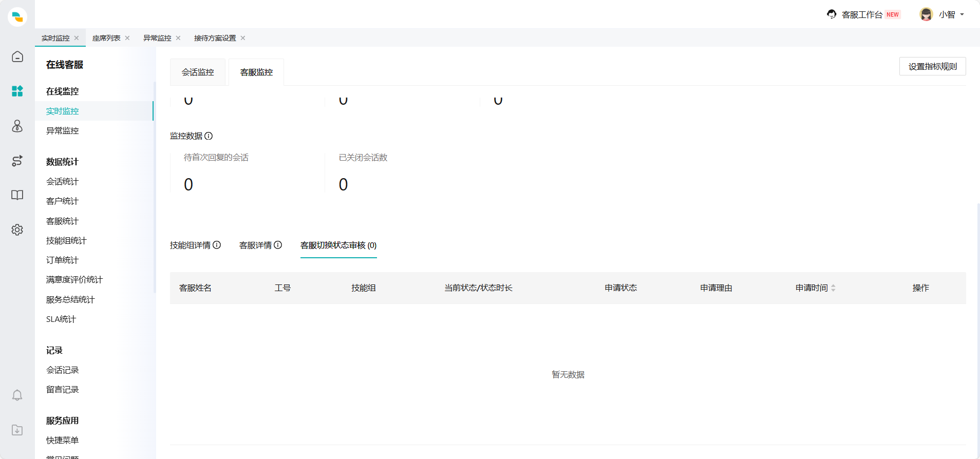Open 技能组统计 in side menu
The height and width of the screenshot is (459, 980).
coord(66,241)
